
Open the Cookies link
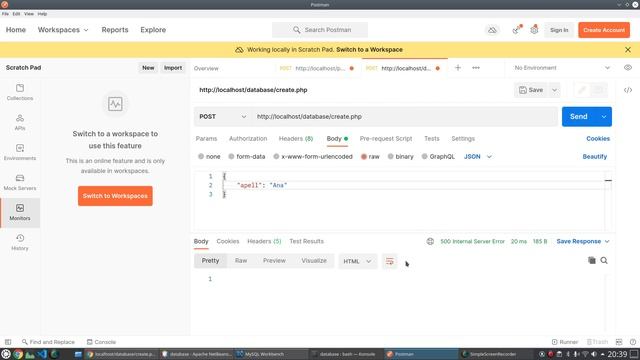tap(598, 139)
